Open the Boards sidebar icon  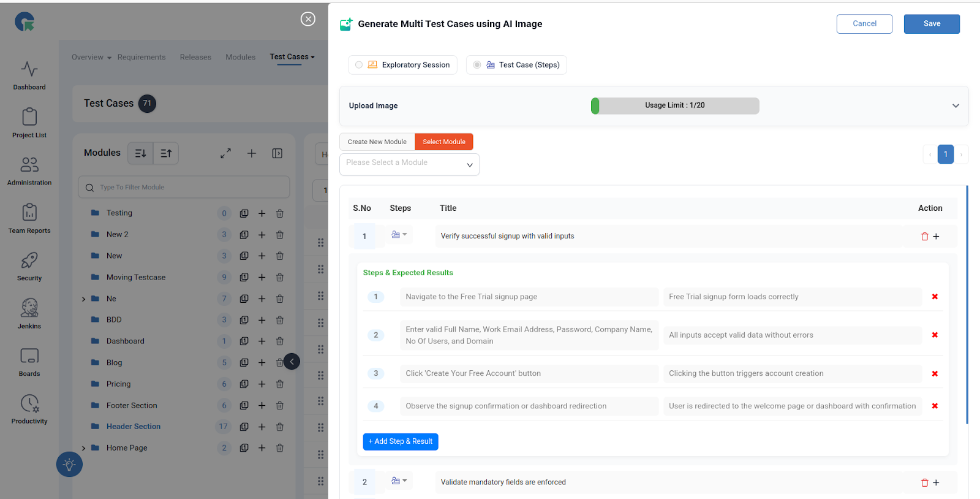coord(29,361)
